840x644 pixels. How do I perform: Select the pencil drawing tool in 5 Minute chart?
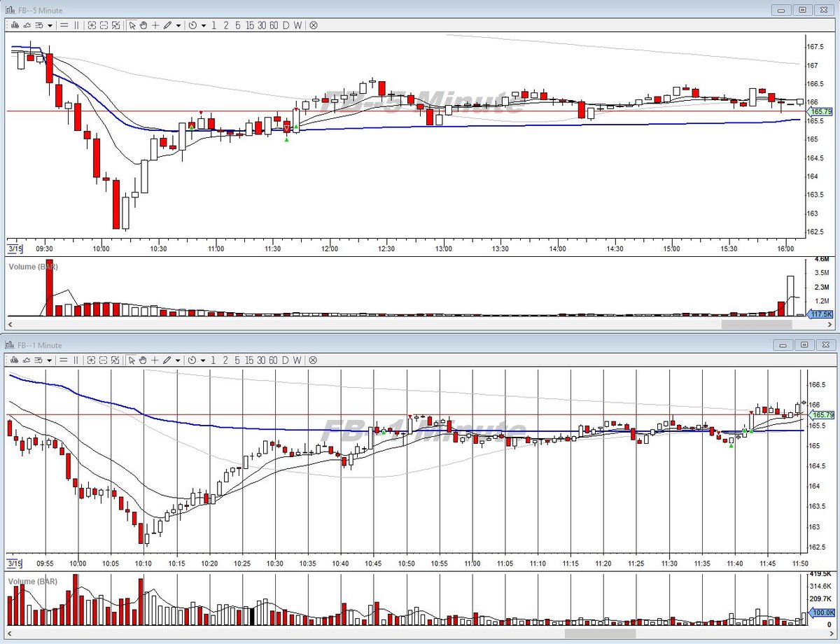pyautogui.click(x=167, y=25)
